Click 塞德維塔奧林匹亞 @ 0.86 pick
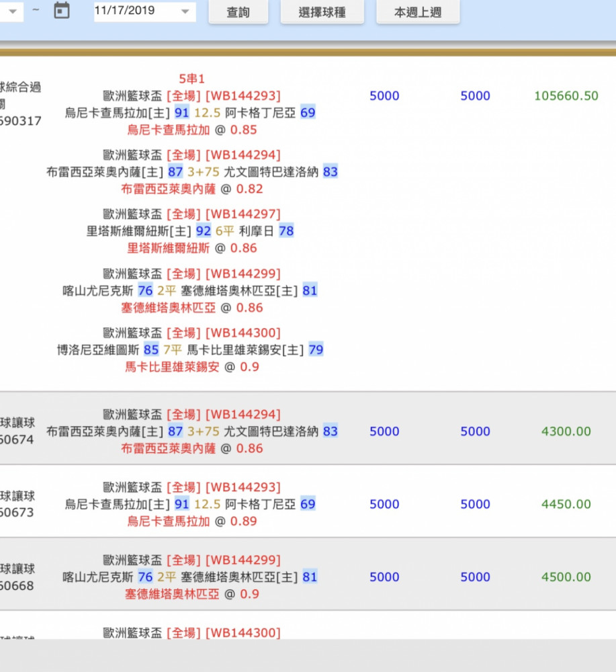The height and width of the screenshot is (672, 616). tap(192, 308)
